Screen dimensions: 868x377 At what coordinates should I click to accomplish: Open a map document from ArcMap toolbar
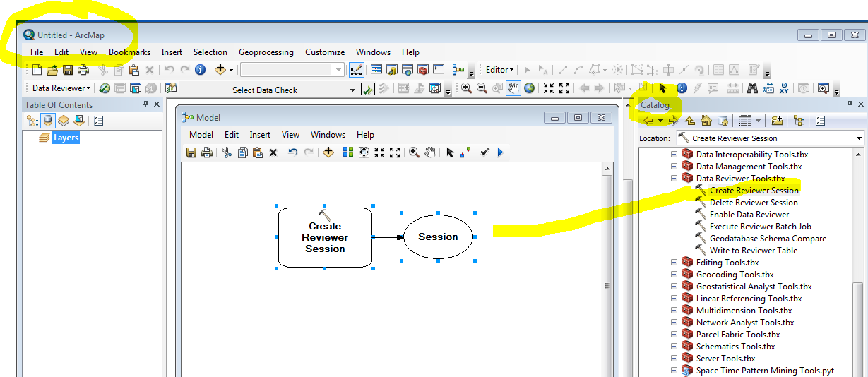(52, 70)
